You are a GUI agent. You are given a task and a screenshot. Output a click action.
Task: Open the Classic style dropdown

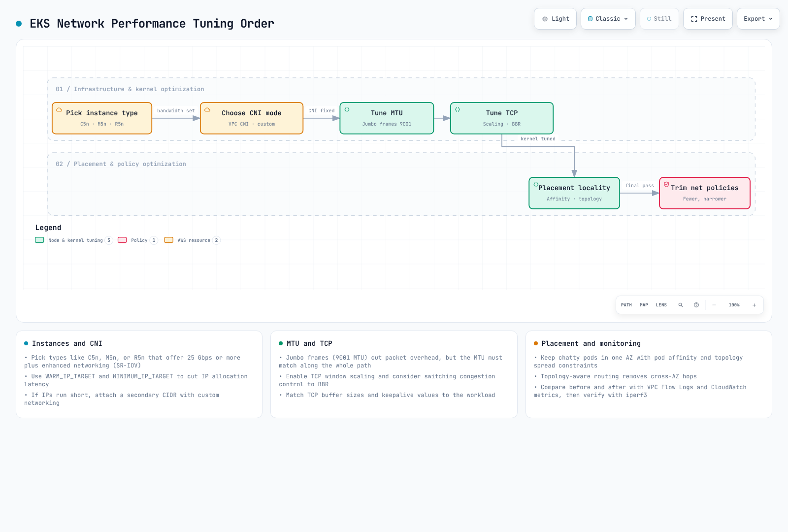coord(608,19)
